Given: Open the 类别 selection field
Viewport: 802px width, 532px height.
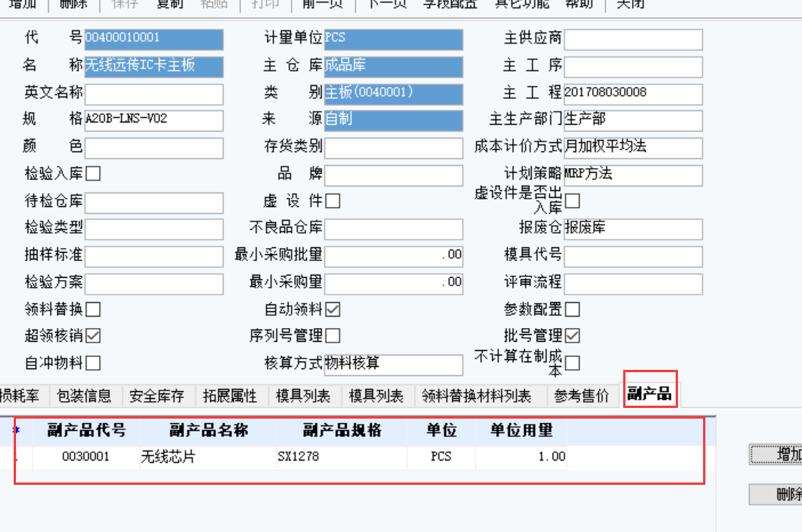Looking at the screenshot, I should [x=393, y=94].
